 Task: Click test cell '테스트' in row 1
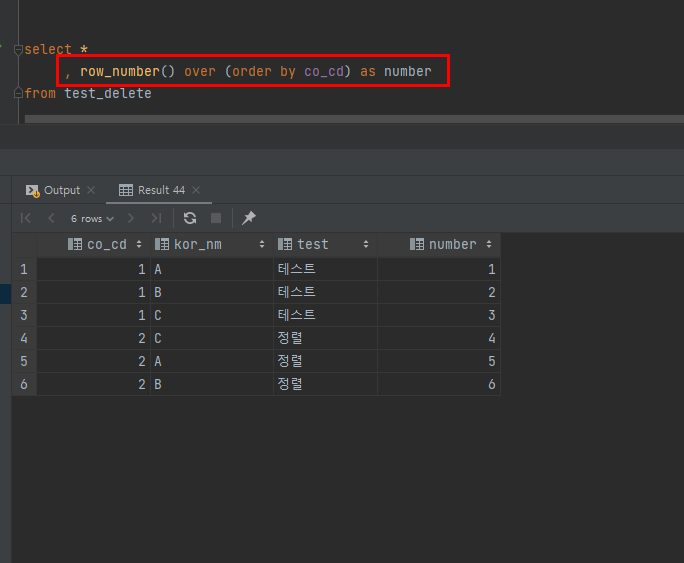325,269
